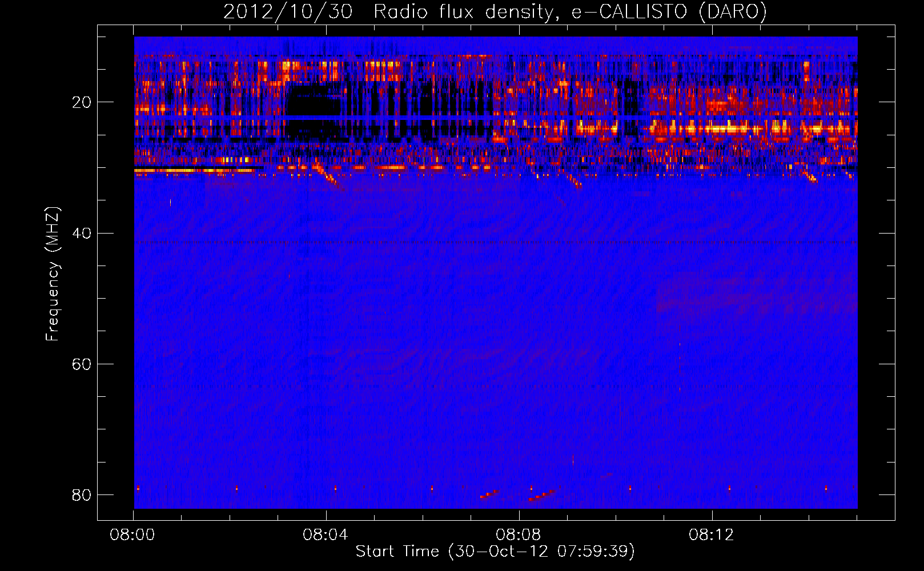The width and height of the screenshot is (924, 571).
Task: Click the 40 MHz frequency tick label
Action: [82, 234]
